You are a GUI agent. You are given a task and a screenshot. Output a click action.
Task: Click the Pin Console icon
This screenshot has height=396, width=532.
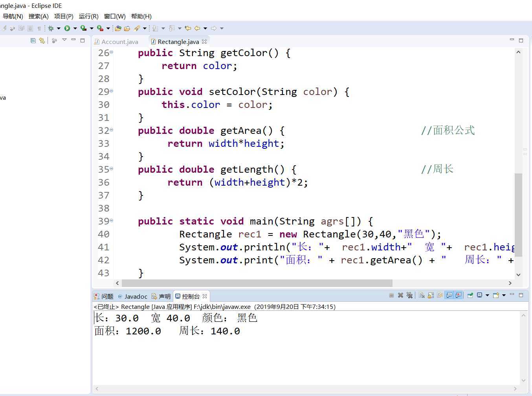pyautogui.click(x=470, y=295)
